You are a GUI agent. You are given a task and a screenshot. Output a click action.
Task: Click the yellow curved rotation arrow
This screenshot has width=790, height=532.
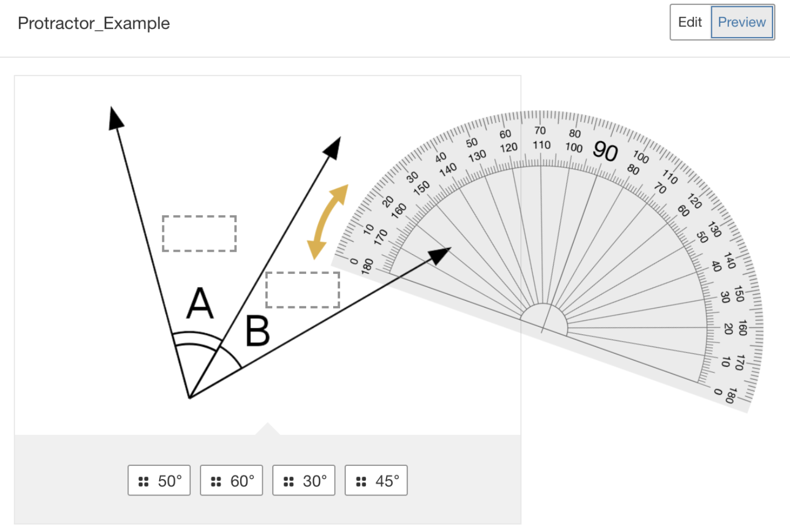pyautogui.click(x=325, y=222)
